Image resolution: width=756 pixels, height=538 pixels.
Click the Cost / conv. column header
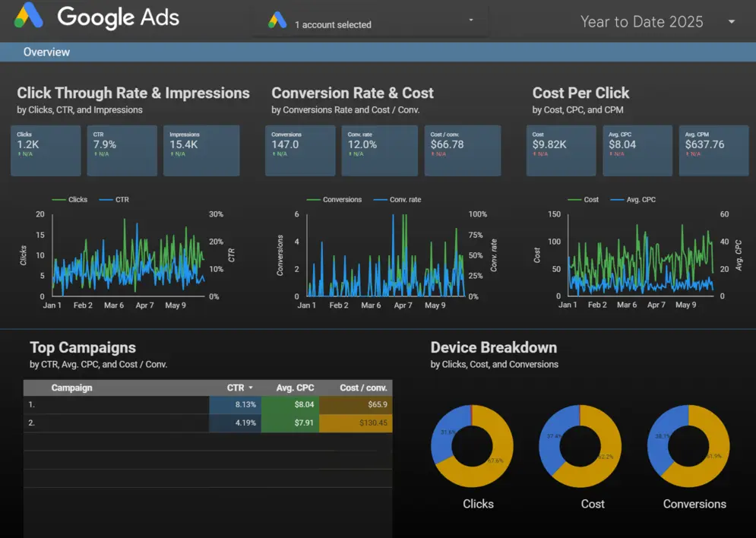tap(362, 388)
